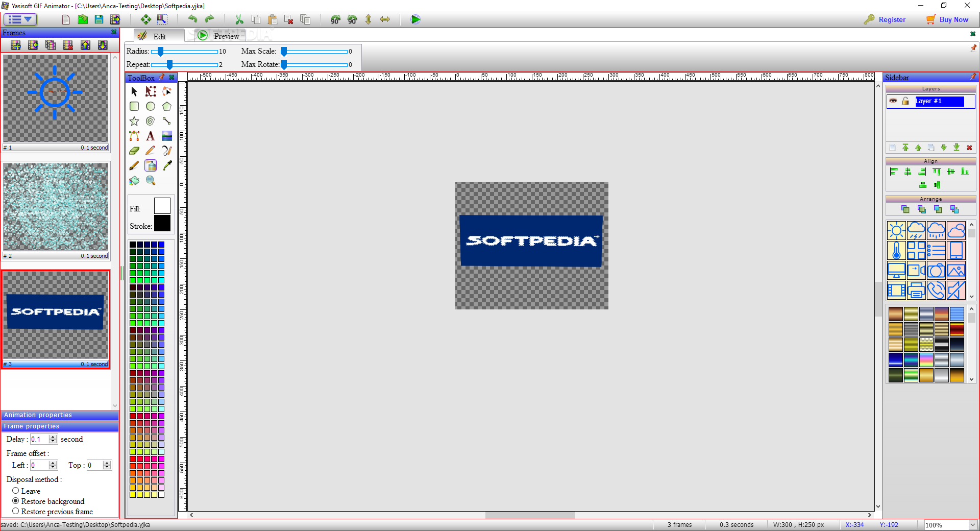
Task: Click the Redo arrow in toolbar
Action: click(x=209, y=19)
